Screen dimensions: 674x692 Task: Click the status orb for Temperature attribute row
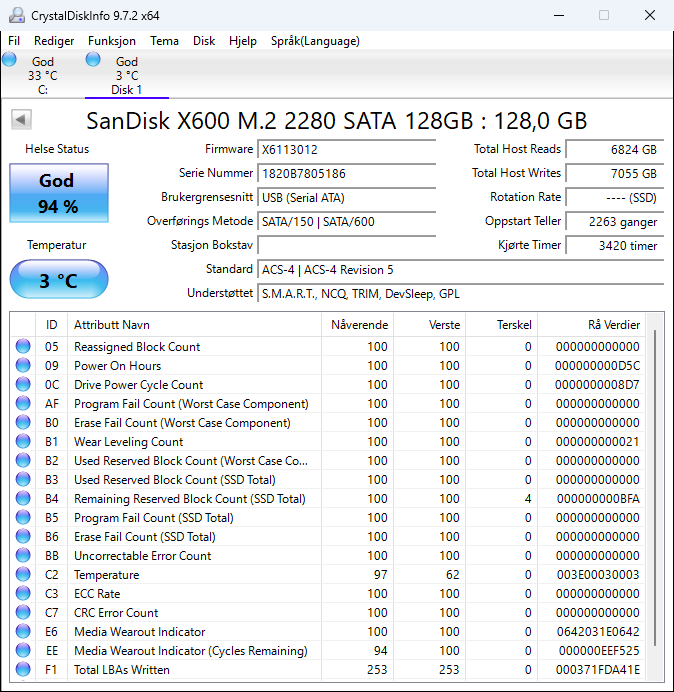(x=23, y=574)
